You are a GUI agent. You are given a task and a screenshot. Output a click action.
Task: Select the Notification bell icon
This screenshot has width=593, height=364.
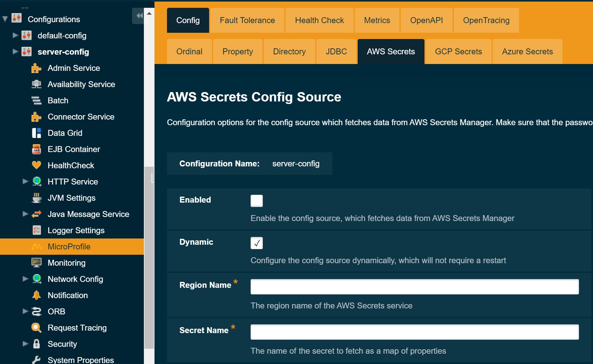coord(37,295)
